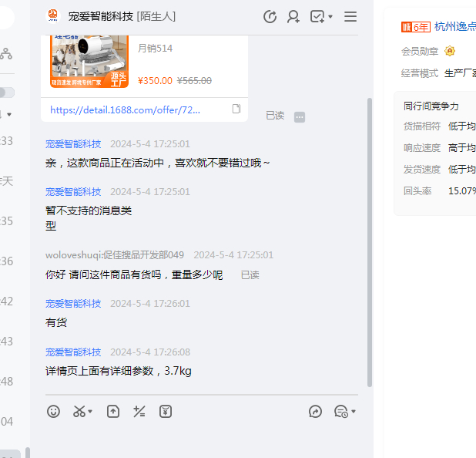Image resolution: width=476 pixels, height=458 pixels.
Task: Open the emoji picker smiley icon
Action: point(53,412)
